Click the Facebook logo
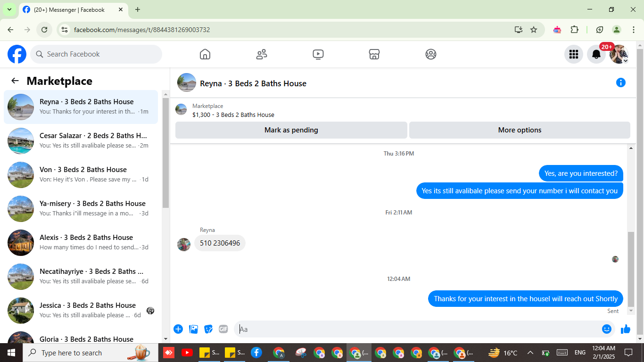Viewport: 644px width, 362px height. (x=17, y=54)
